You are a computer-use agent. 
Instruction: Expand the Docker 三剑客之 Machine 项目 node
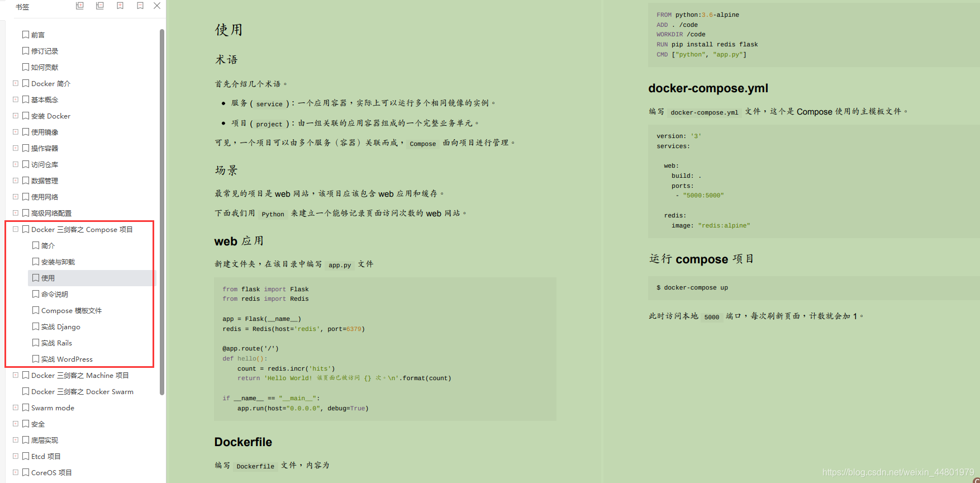pos(16,375)
